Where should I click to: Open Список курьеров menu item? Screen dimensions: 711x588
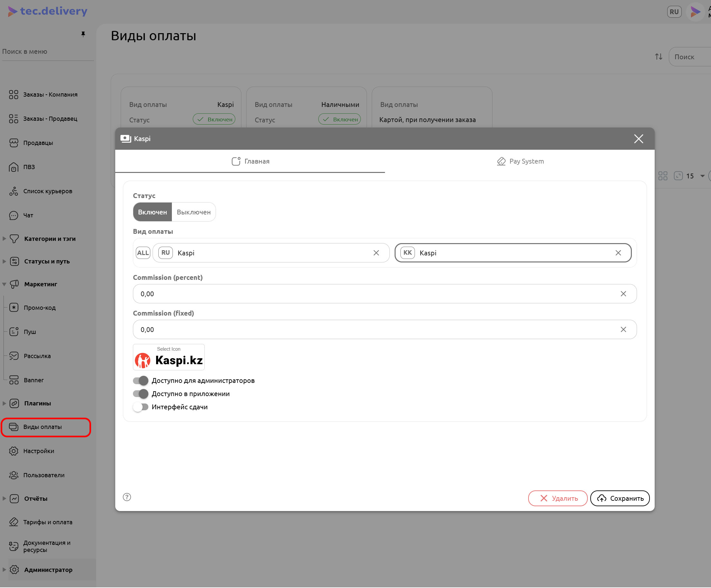click(x=47, y=191)
